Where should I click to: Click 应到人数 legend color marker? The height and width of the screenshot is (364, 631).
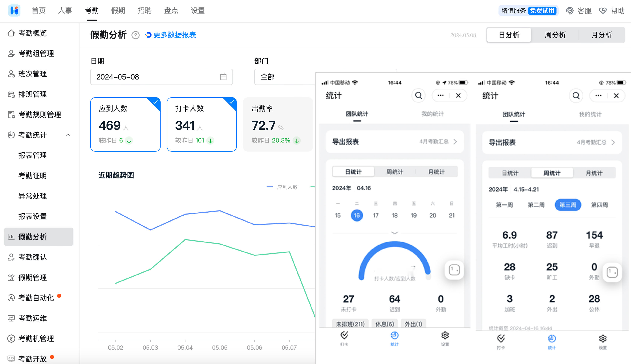coord(269,187)
